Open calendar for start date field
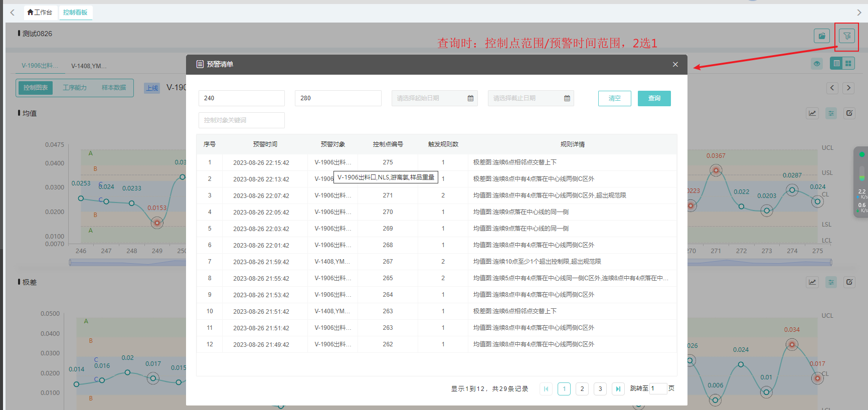868x410 pixels. coord(470,98)
